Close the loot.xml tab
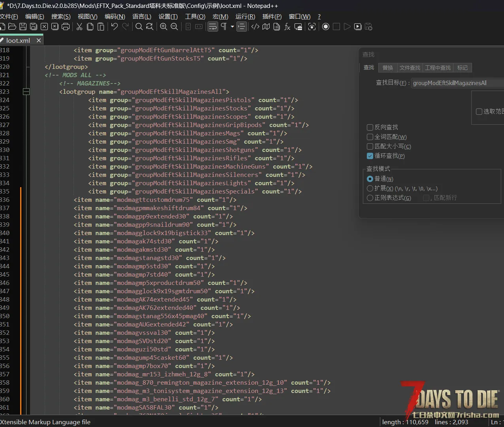The image size is (504, 427). point(39,40)
